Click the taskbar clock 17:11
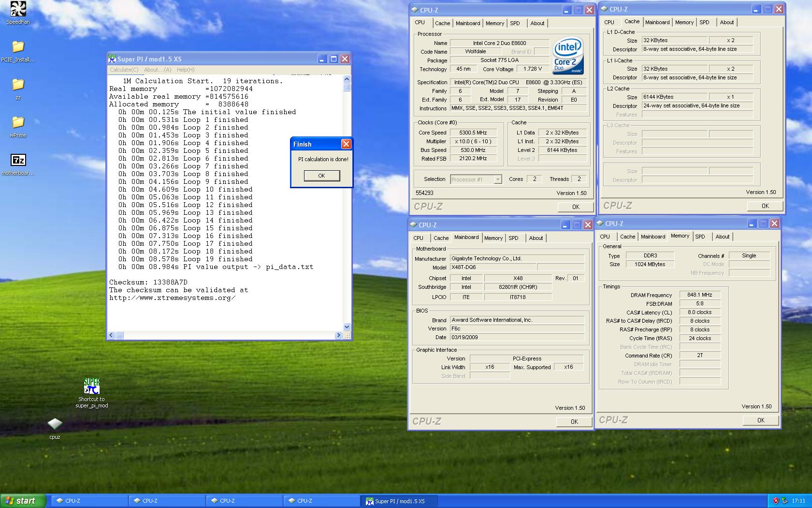Viewport: 812px width, 508px height. pyautogui.click(x=798, y=501)
